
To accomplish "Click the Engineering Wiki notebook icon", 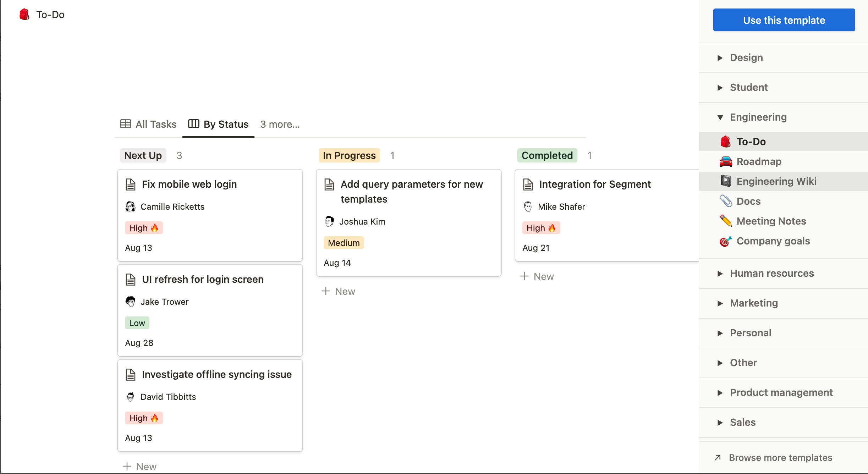I will (x=726, y=181).
